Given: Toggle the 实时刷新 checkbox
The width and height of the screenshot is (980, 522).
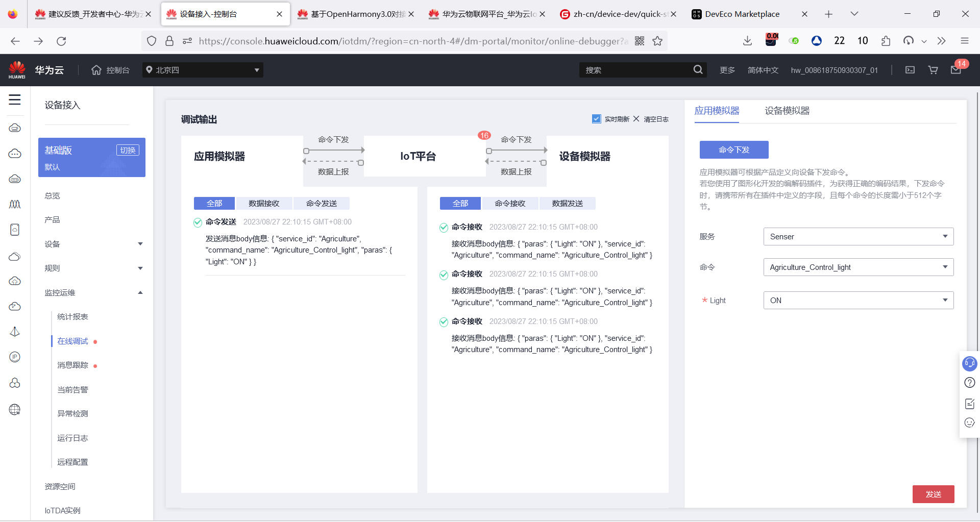Looking at the screenshot, I should (596, 119).
